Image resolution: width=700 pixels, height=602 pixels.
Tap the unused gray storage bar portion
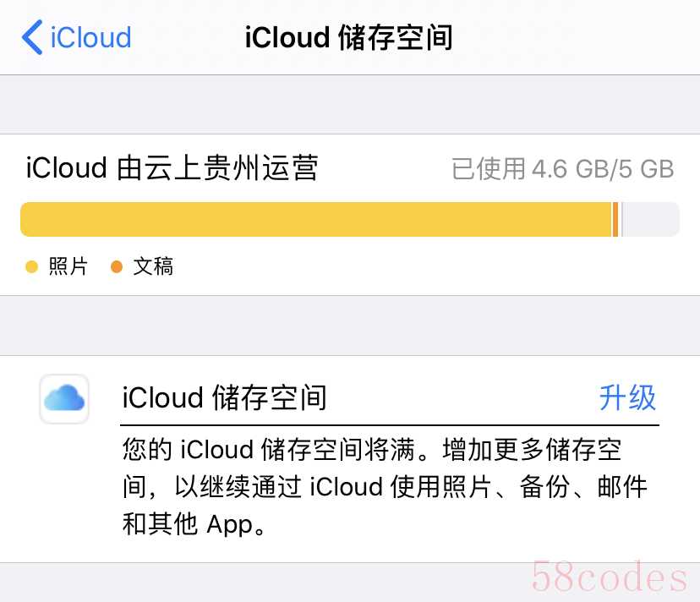(650, 219)
